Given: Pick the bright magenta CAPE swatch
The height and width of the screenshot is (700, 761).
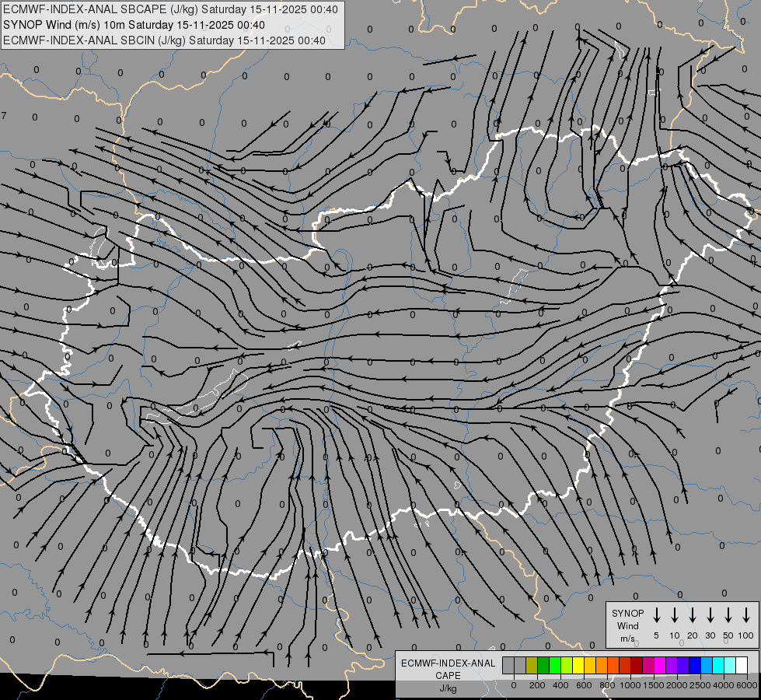Looking at the screenshot, I should point(660,665).
